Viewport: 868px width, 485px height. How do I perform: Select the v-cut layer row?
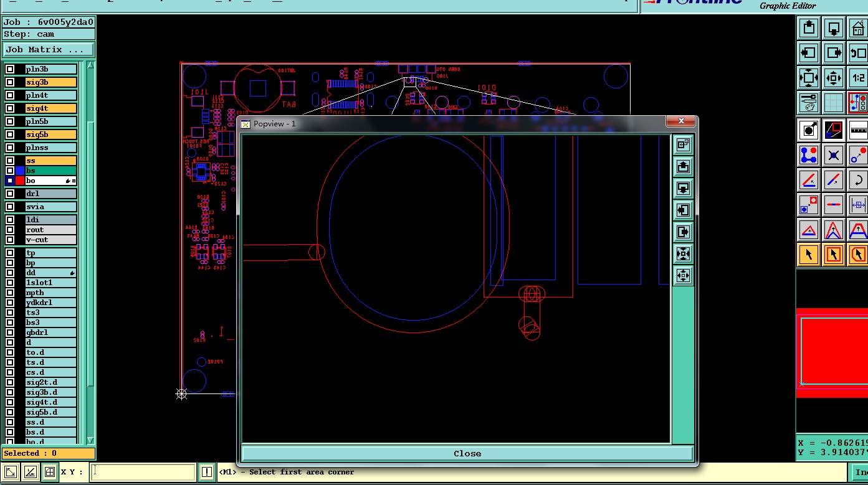point(50,240)
